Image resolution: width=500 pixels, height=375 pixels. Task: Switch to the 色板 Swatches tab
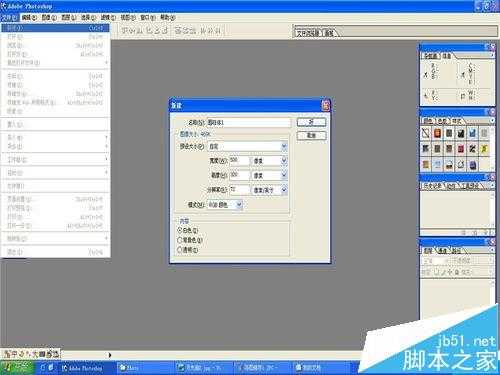(443, 120)
